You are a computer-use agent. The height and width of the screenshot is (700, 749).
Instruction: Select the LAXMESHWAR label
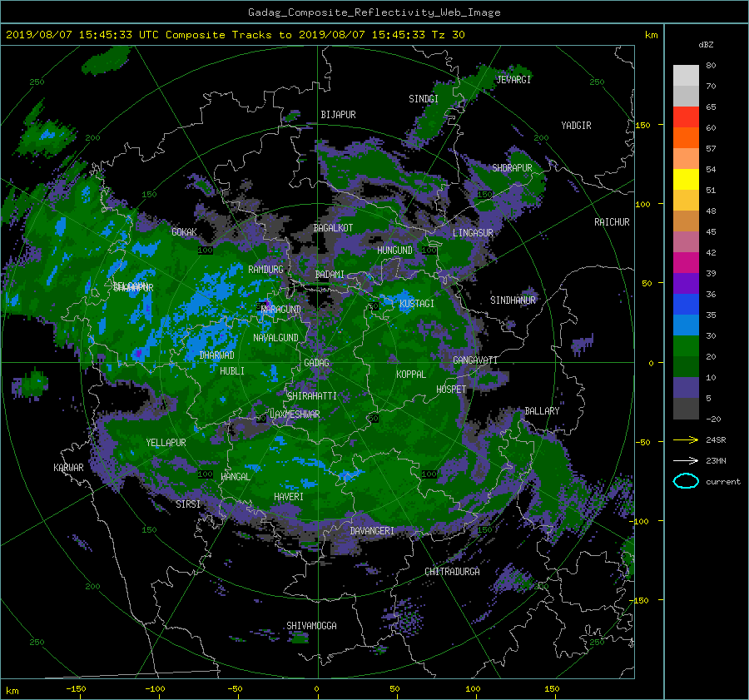click(x=295, y=415)
